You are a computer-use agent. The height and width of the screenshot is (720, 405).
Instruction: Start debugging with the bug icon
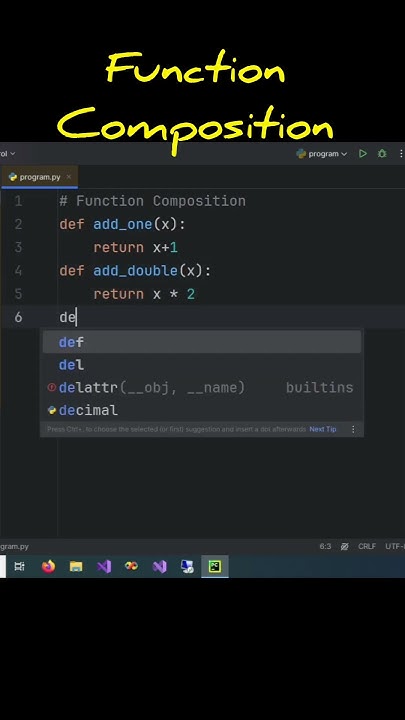(382, 153)
